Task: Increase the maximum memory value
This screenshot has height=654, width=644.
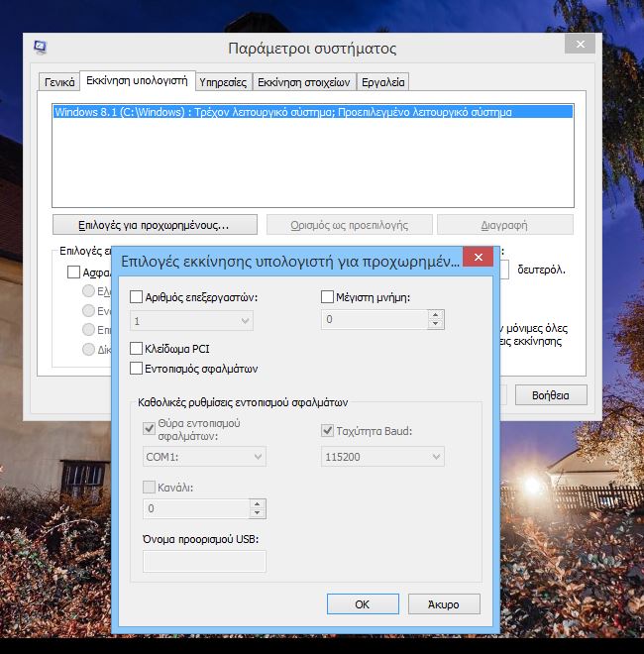Action: 436,315
